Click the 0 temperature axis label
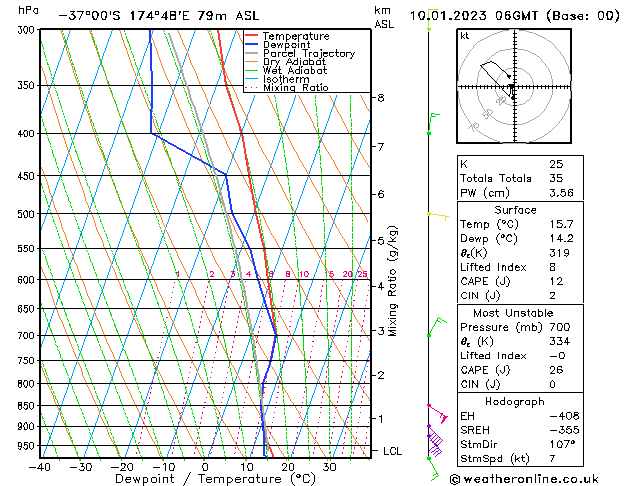629x486 pixels. [205, 467]
